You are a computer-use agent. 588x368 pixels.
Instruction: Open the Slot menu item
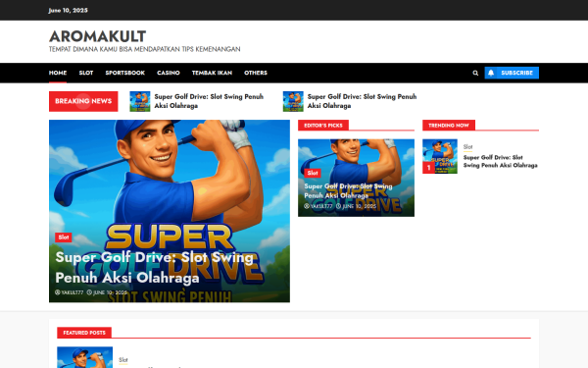(x=86, y=73)
